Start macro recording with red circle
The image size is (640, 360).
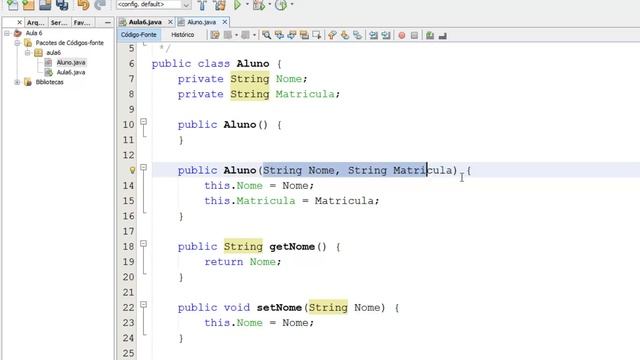402,36
